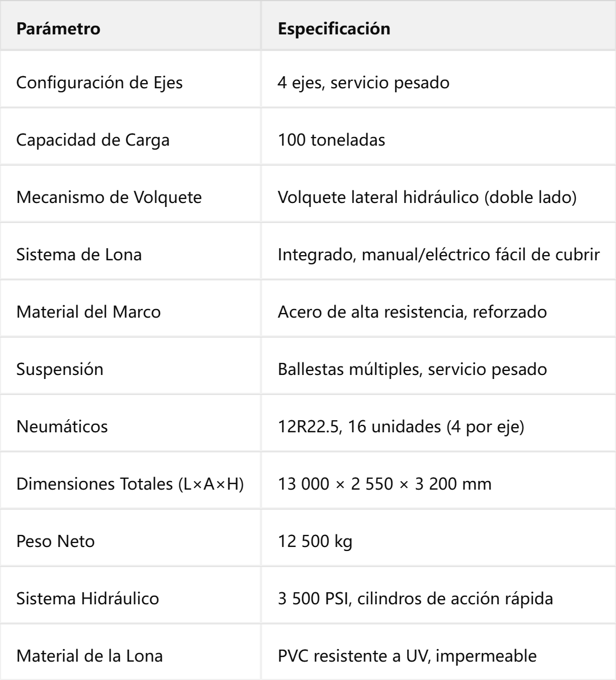
Task: Click the Especificación column header
Action: click(x=438, y=26)
